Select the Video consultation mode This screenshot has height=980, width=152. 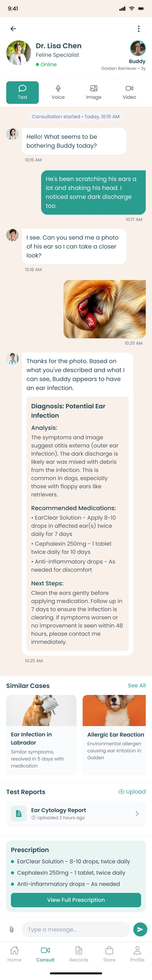point(129,92)
